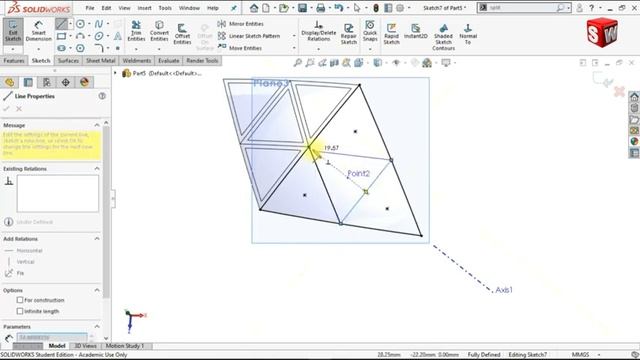Viewport: 640px width, 360px height.
Task: Select the Sketch Text tool
Action: 118,36
